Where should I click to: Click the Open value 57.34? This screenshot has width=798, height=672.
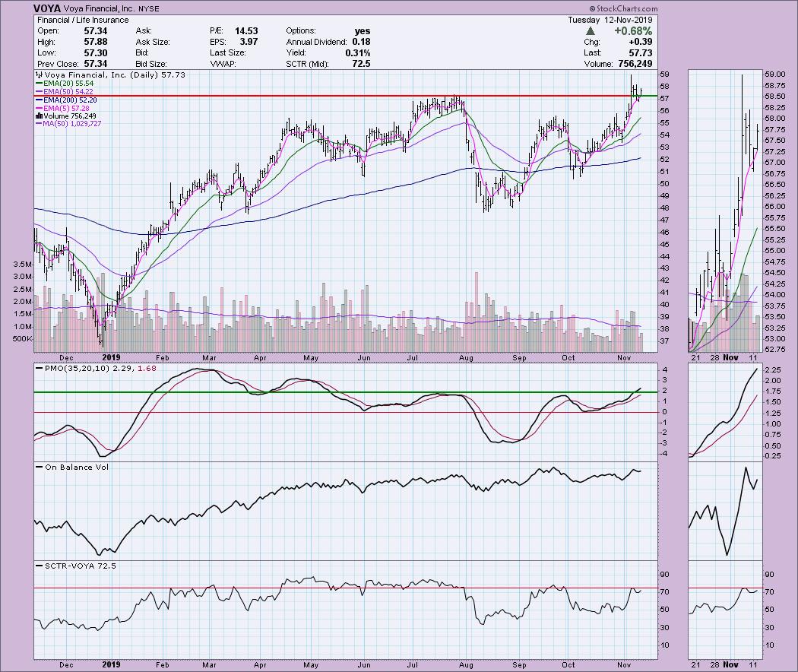pyautogui.click(x=96, y=31)
